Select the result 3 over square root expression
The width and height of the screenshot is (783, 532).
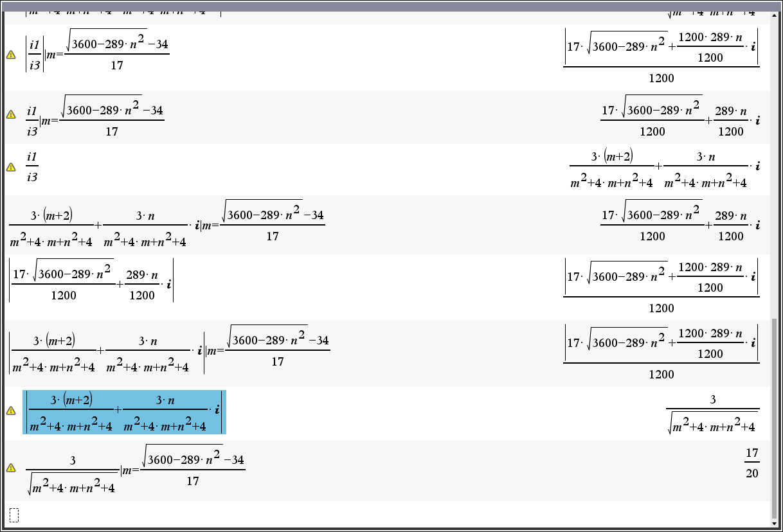point(712,414)
